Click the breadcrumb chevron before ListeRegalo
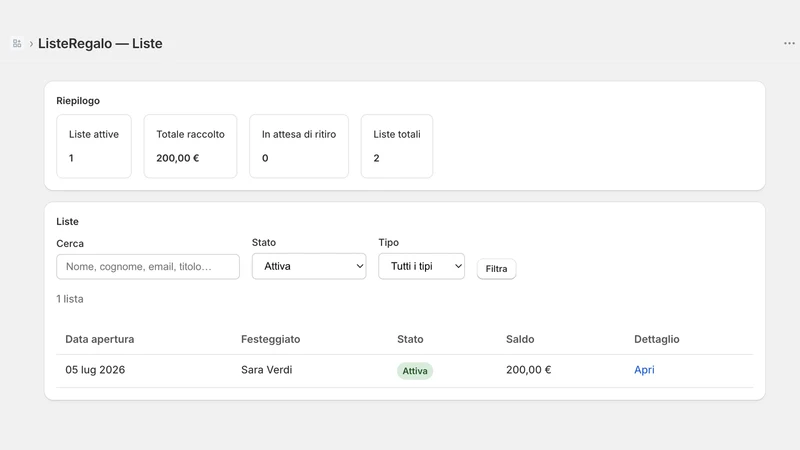Screen dimensions: 800x450 [x=31, y=44]
